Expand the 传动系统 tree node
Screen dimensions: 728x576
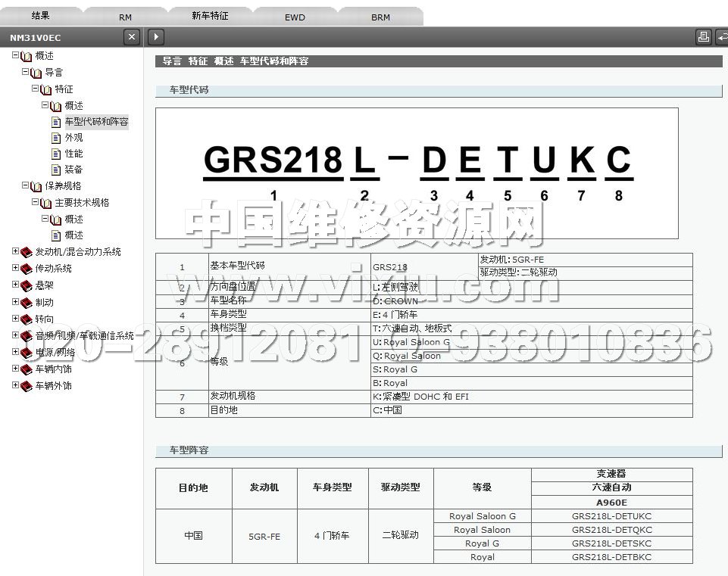tap(15, 268)
